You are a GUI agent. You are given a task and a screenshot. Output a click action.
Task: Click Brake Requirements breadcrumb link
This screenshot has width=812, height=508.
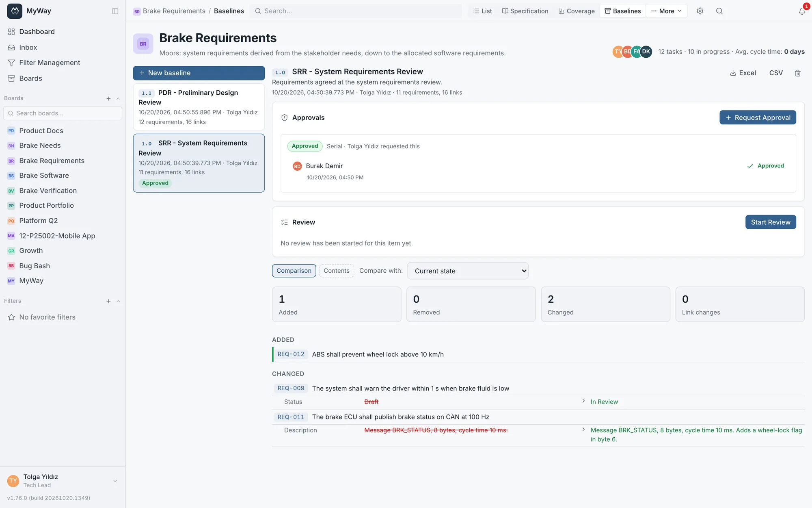tap(174, 11)
